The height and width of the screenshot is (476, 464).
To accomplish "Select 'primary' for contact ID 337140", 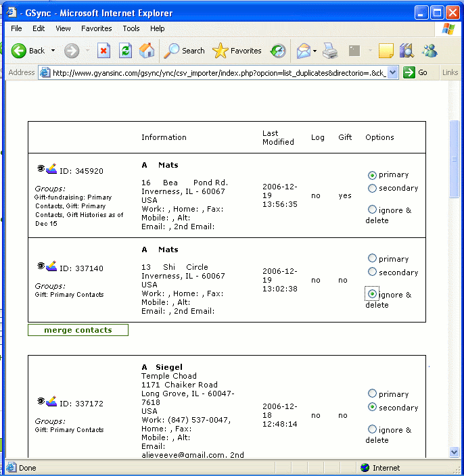I will (x=372, y=258).
